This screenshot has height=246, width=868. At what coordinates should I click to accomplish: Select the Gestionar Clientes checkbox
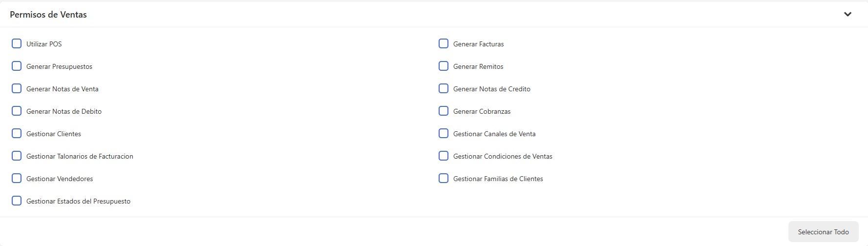pos(17,134)
